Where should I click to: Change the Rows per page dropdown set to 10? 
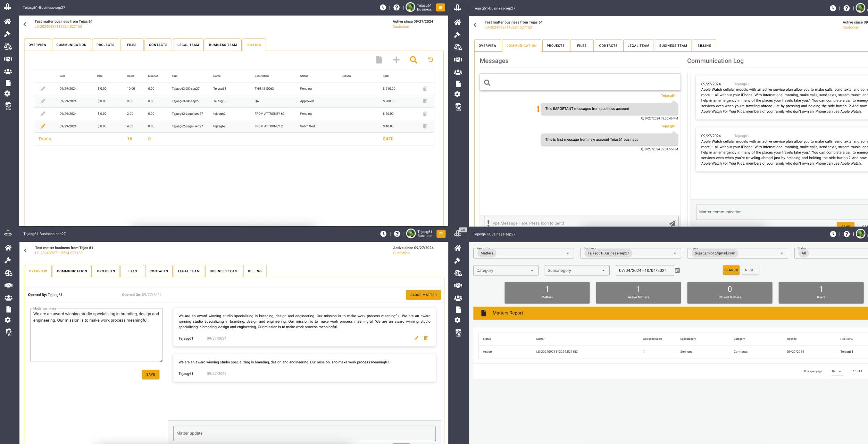click(x=836, y=371)
